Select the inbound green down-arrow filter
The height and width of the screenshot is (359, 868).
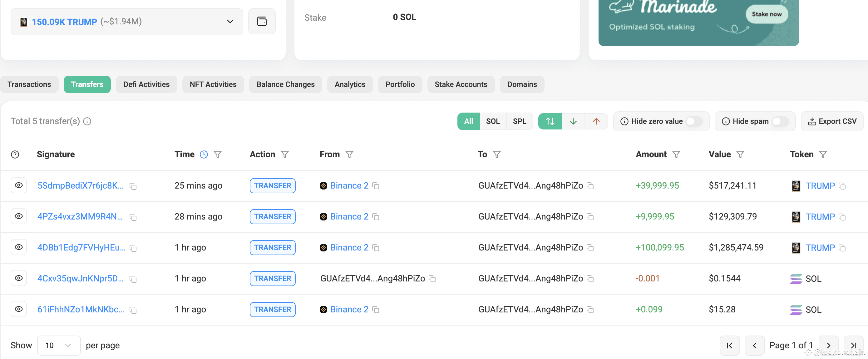click(x=573, y=121)
